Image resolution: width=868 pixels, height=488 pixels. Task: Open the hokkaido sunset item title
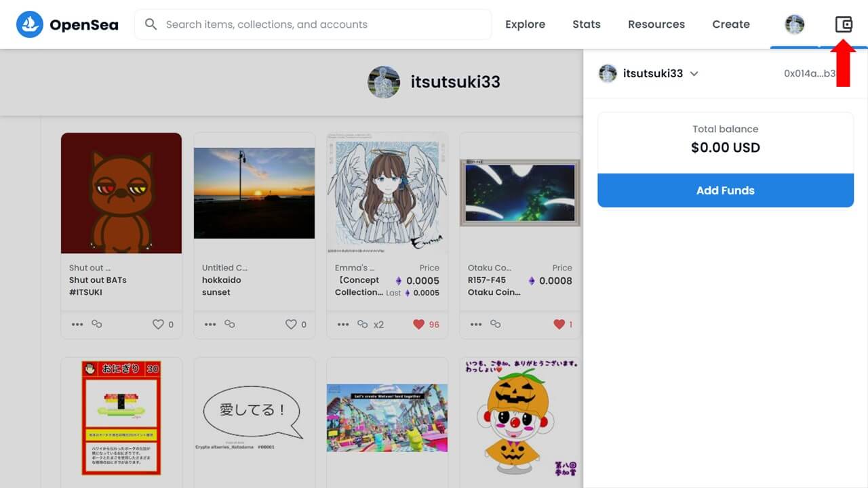coord(222,286)
